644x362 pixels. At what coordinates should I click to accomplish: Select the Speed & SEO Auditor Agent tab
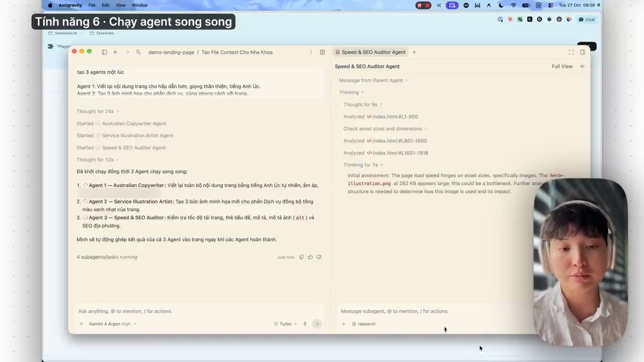point(370,52)
